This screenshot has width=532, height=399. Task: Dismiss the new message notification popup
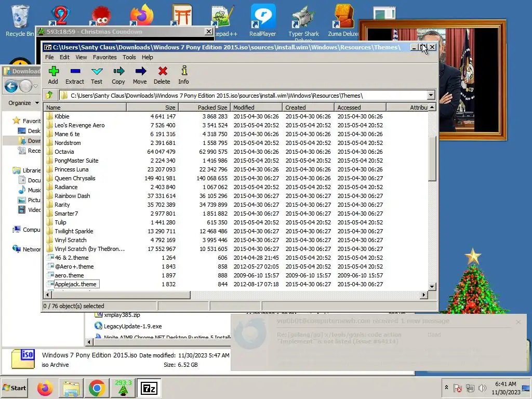[518, 322]
